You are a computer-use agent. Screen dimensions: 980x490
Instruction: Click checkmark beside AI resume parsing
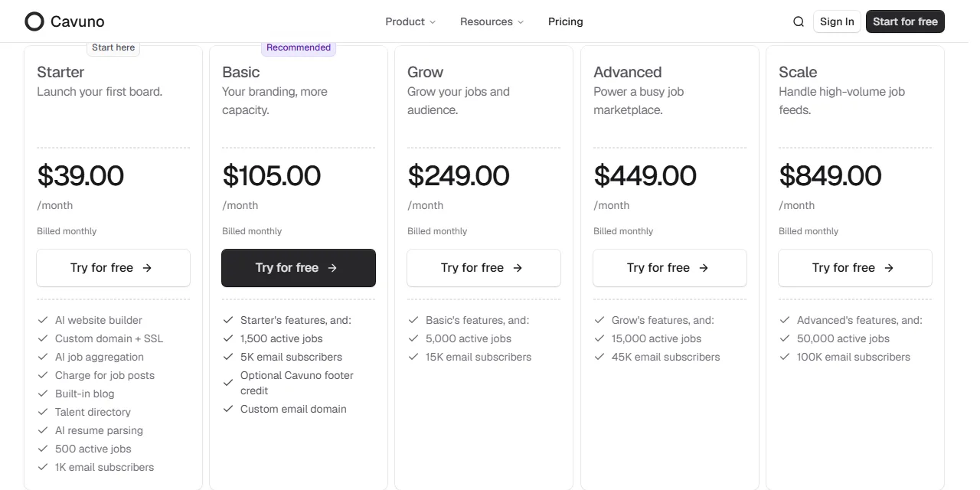pyautogui.click(x=43, y=430)
